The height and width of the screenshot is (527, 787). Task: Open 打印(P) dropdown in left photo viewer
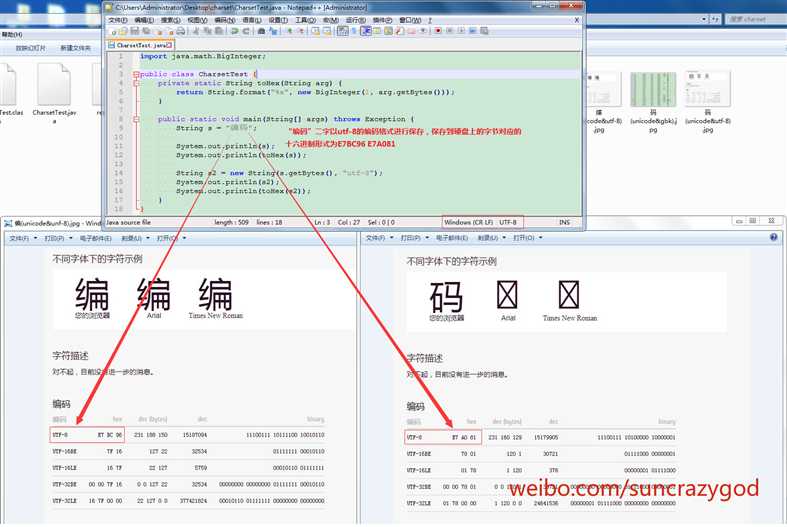(58, 238)
